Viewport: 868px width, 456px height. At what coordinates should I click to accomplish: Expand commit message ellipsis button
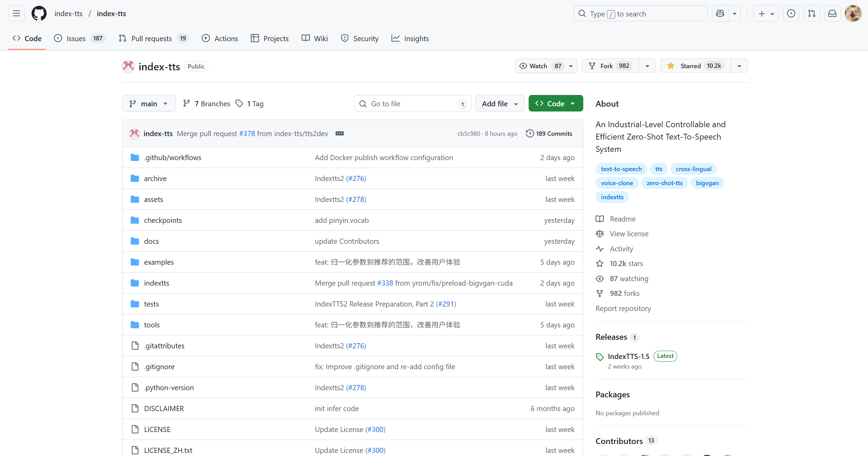click(x=339, y=133)
